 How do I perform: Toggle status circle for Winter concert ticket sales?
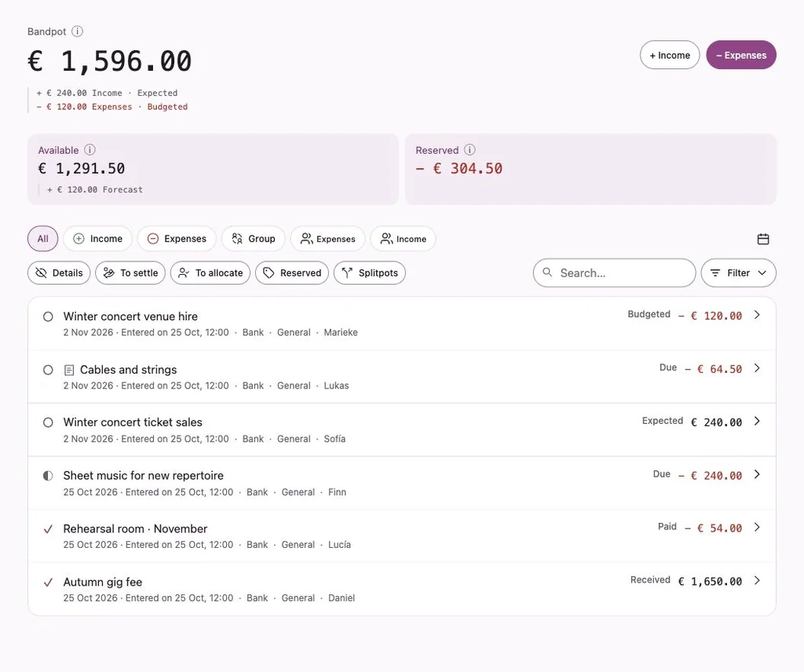(x=48, y=422)
